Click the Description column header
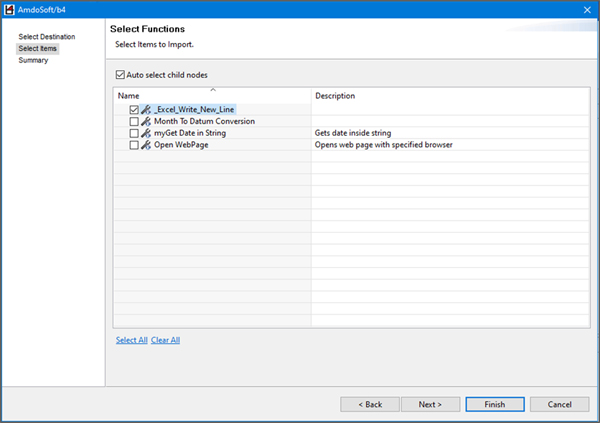600x423 pixels. (x=450, y=96)
